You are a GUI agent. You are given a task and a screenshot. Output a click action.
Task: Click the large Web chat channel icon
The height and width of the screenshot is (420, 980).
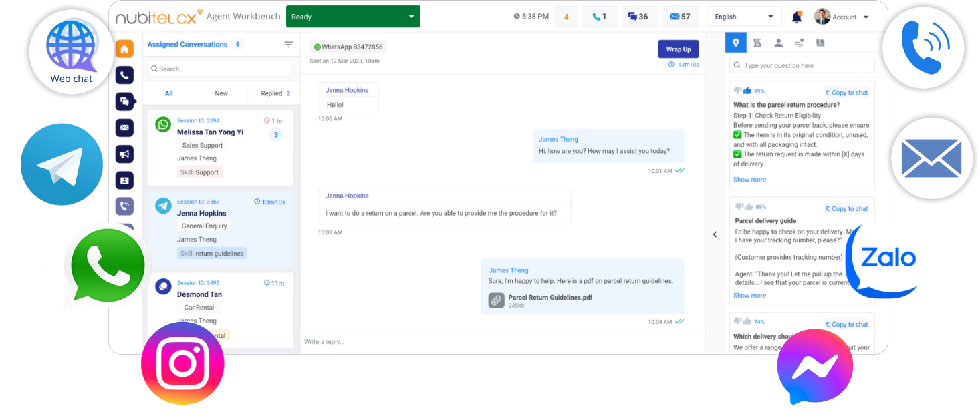pos(72,52)
